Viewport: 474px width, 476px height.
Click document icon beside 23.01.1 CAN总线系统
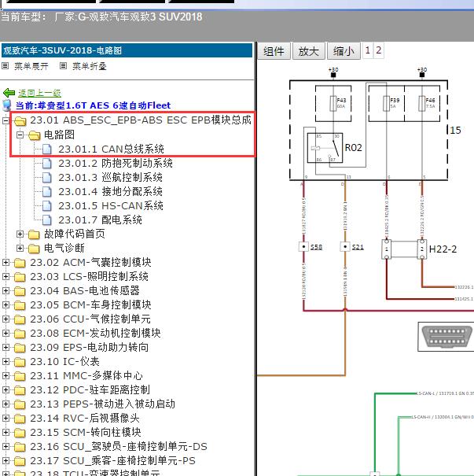47,149
